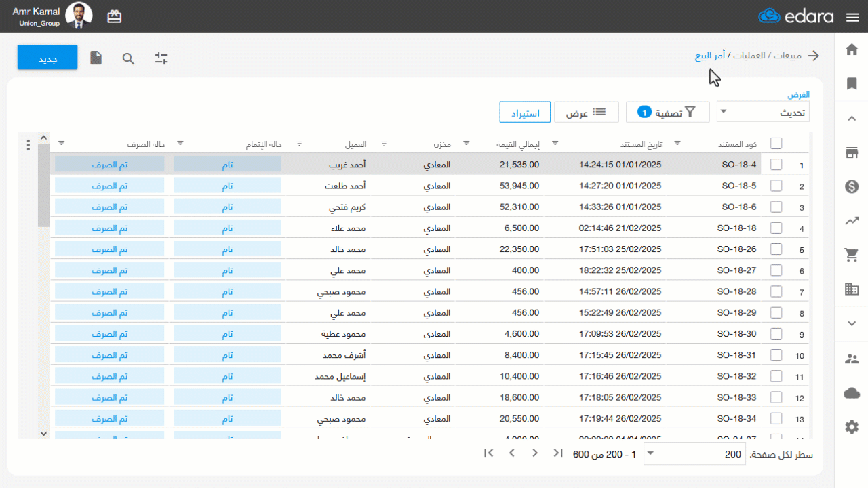Viewport: 868px width, 488px height.
Task: Open the building sidebar icon
Action: (x=852, y=289)
